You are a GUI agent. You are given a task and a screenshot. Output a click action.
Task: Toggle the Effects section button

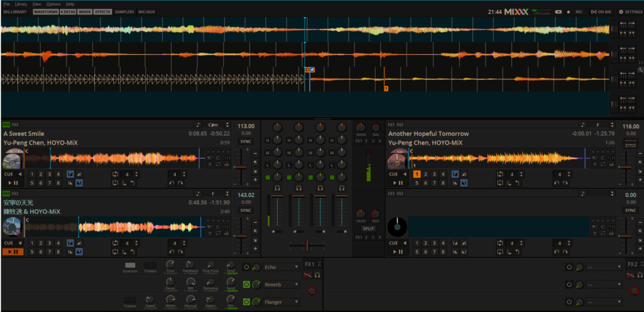tap(103, 12)
